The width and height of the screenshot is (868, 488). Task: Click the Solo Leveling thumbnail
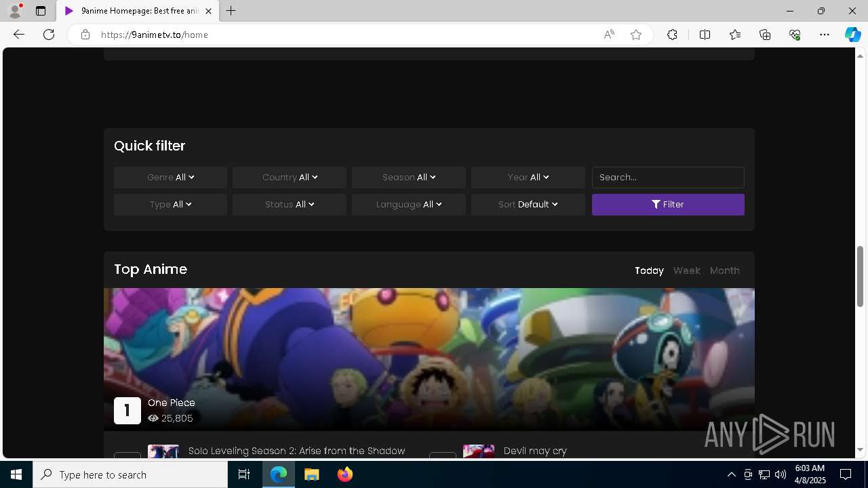coord(163,451)
